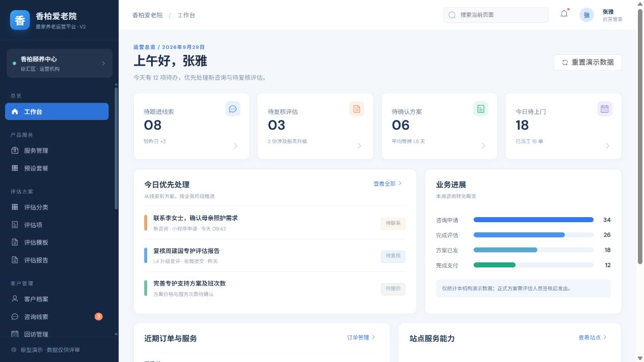Click 香柏爱老院 breadcrumb
The width and height of the screenshot is (644, 362).
[x=148, y=15]
